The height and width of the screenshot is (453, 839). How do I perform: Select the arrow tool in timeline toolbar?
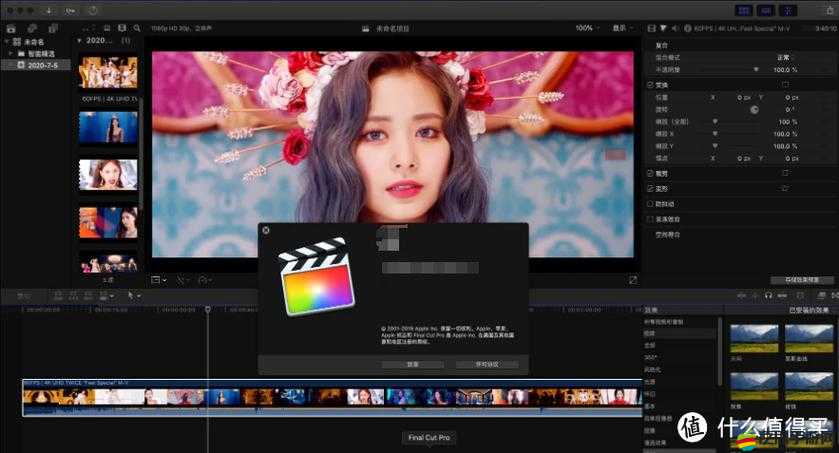(131, 296)
